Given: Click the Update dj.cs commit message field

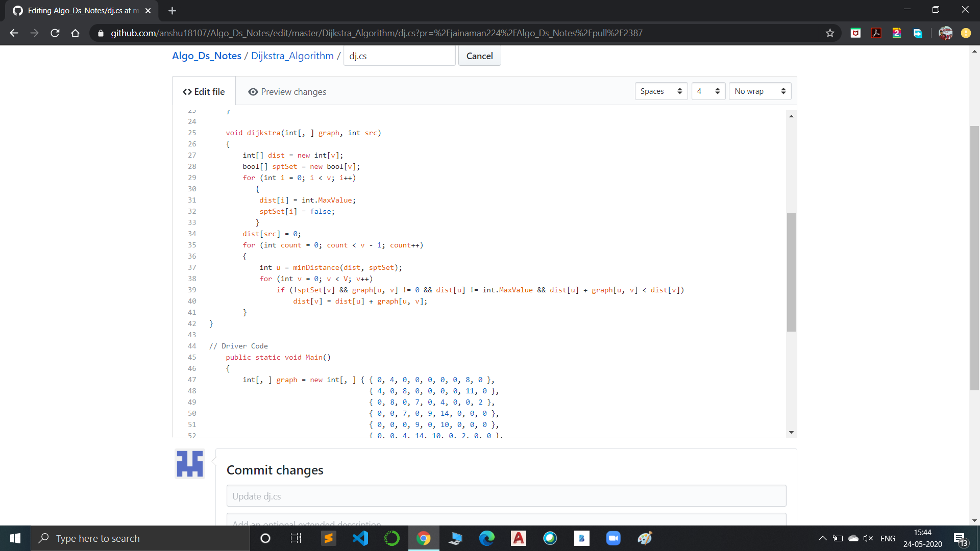Looking at the screenshot, I should 506,495.
